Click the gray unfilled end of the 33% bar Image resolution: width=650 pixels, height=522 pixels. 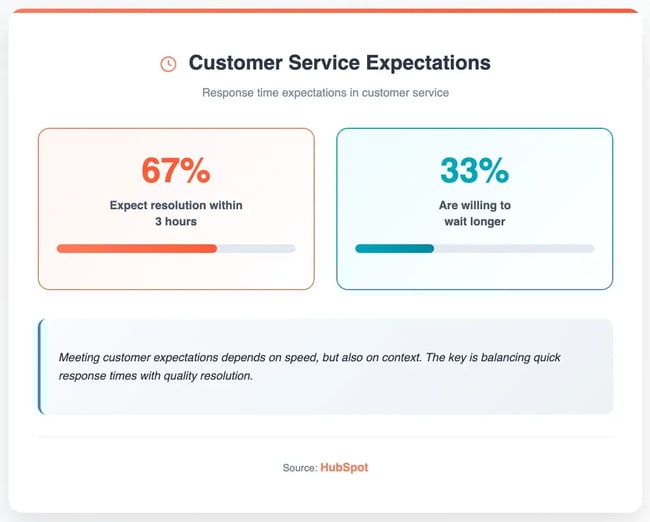point(514,248)
